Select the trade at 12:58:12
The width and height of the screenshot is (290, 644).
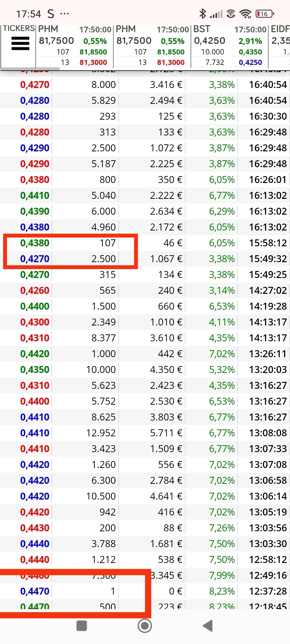[145, 559]
